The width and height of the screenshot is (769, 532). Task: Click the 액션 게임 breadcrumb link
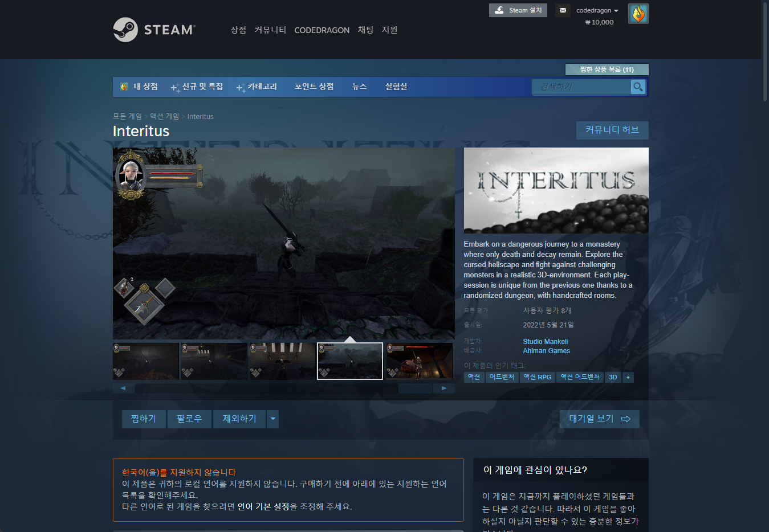click(x=164, y=116)
